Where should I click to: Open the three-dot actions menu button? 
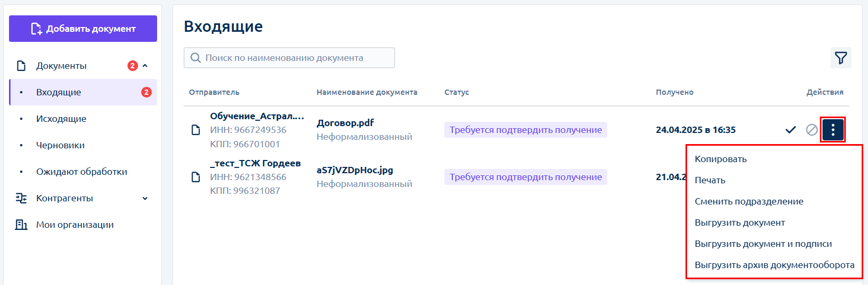click(833, 130)
